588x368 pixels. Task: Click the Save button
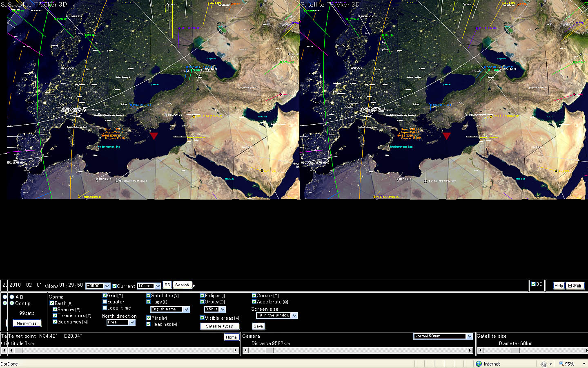258,326
